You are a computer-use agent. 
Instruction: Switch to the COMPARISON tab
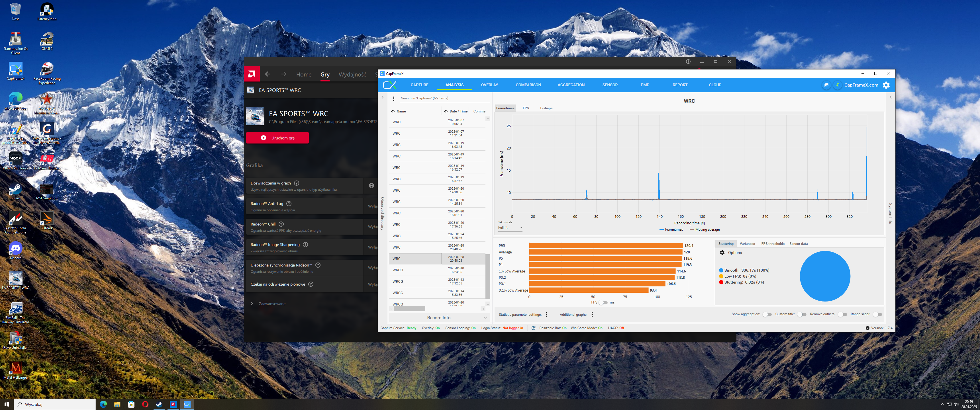[528, 85]
